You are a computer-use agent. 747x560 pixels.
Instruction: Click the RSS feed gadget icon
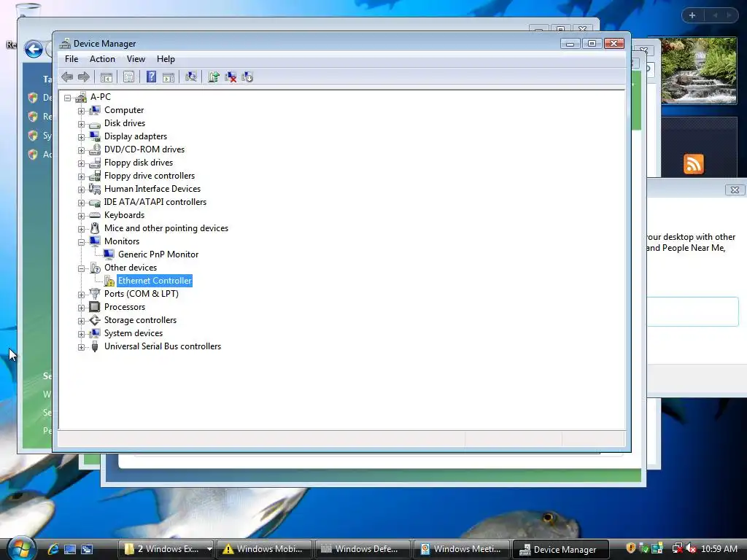pos(694,164)
